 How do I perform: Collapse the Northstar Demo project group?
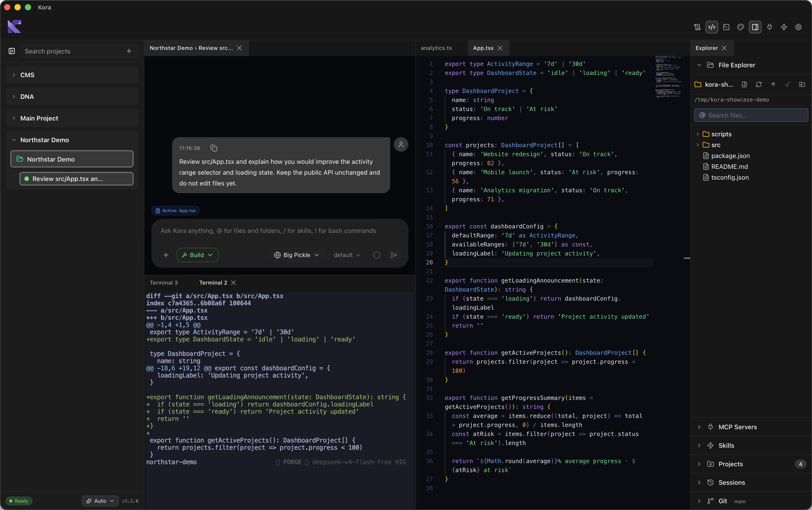tap(72, 140)
